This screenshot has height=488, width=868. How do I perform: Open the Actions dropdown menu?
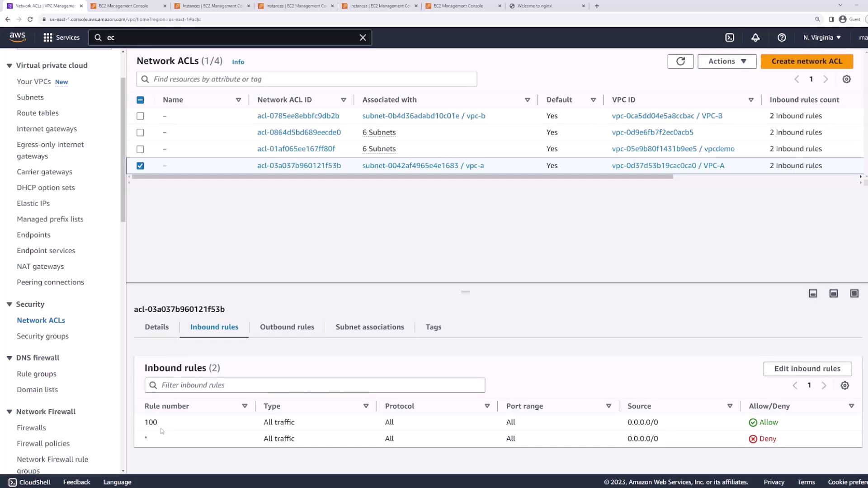point(727,61)
